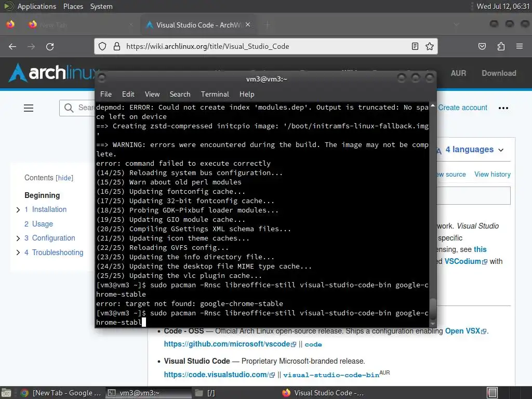Click the View source link

point(451,174)
